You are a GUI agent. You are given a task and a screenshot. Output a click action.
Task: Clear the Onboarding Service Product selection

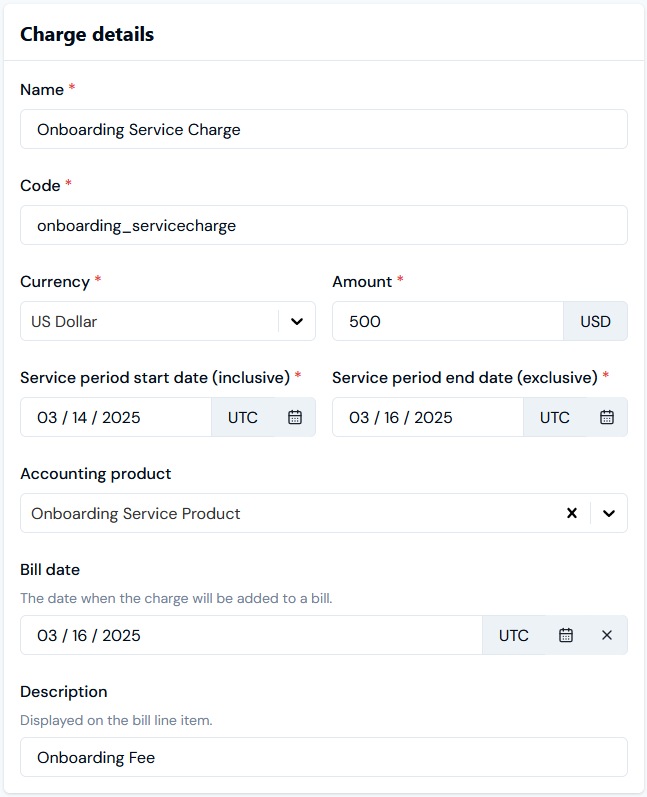pyautogui.click(x=572, y=513)
